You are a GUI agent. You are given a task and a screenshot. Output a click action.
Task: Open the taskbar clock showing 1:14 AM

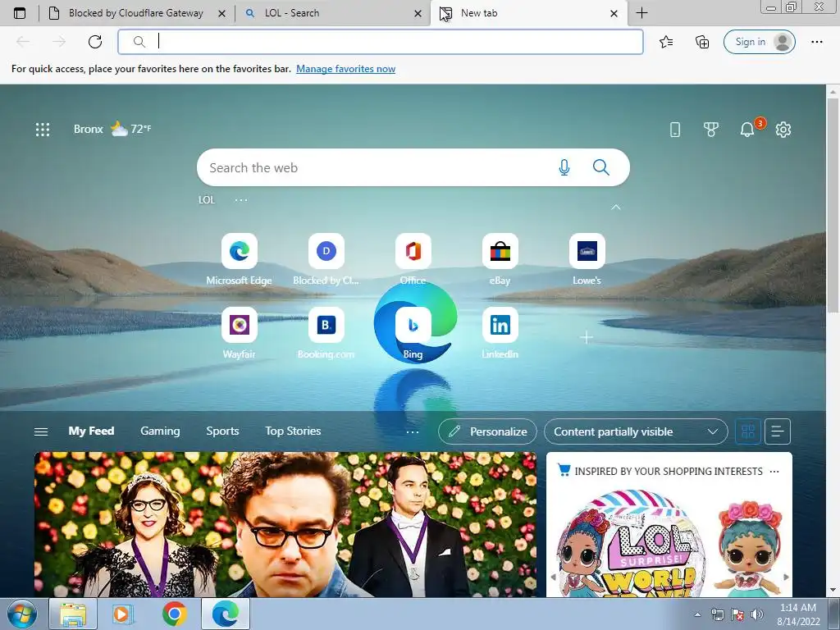click(798, 614)
